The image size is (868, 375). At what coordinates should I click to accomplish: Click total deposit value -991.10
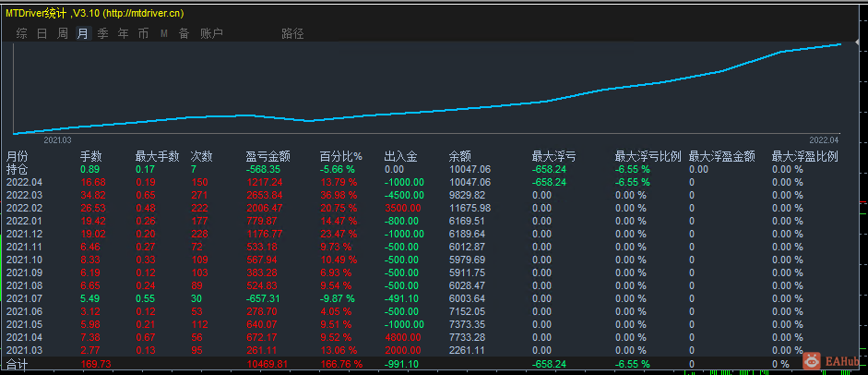coord(402,364)
